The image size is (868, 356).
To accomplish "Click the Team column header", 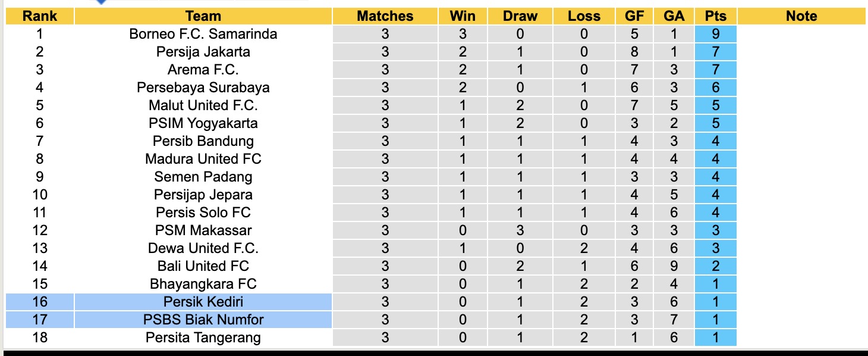I will pos(203,16).
